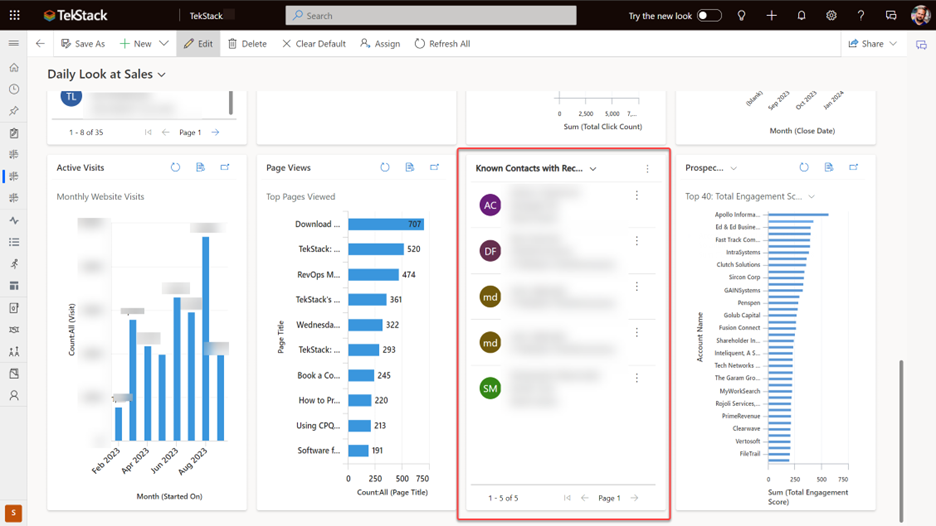The width and height of the screenshot is (936, 526).
Task: Expand the New dropdown chevron
Action: tap(164, 44)
